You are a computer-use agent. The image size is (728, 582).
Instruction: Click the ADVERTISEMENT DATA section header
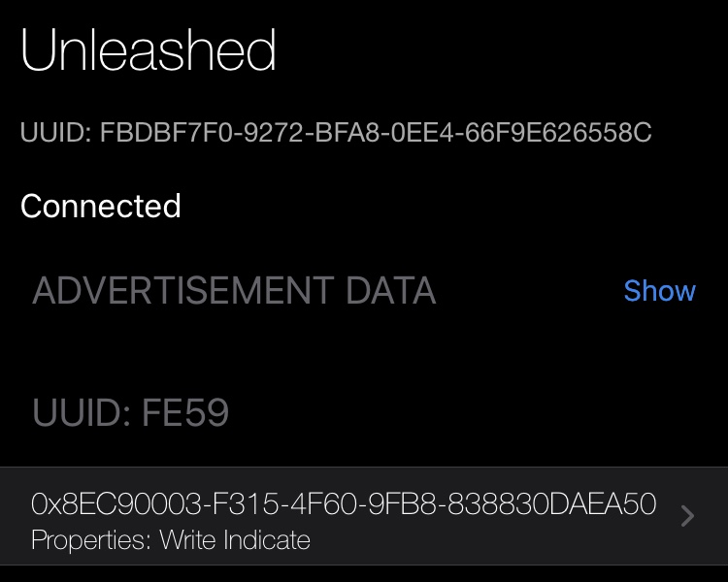[x=234, y=291]
